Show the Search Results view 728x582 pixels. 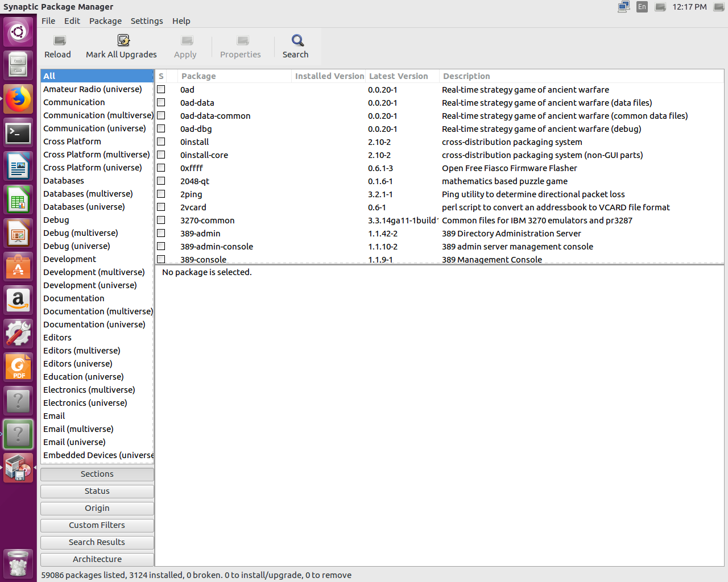pos(97,542)
